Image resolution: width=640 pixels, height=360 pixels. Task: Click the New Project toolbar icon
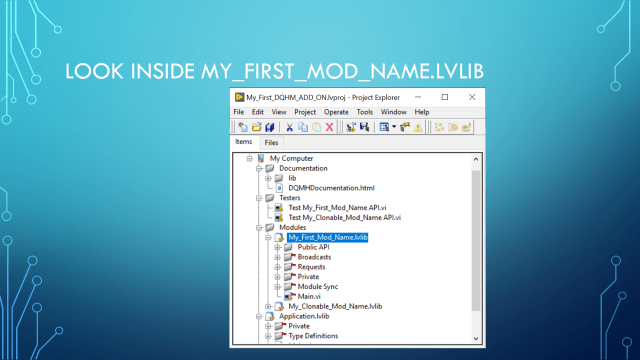coord(243,127)
